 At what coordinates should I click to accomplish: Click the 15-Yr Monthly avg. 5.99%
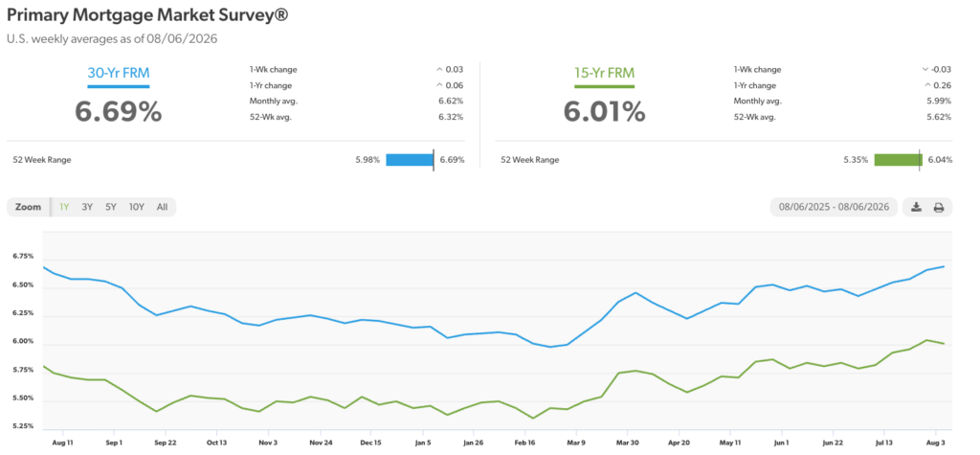tap(940, 101)
